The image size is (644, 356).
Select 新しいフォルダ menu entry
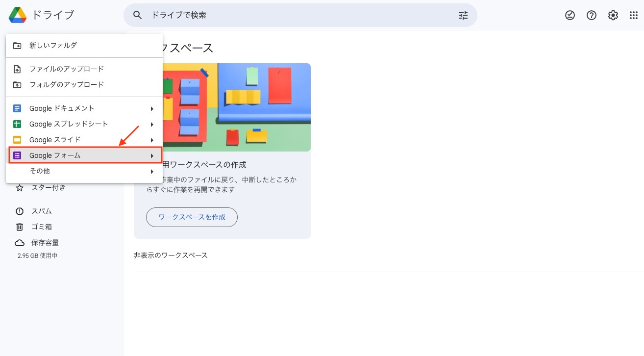pos(84,45)
